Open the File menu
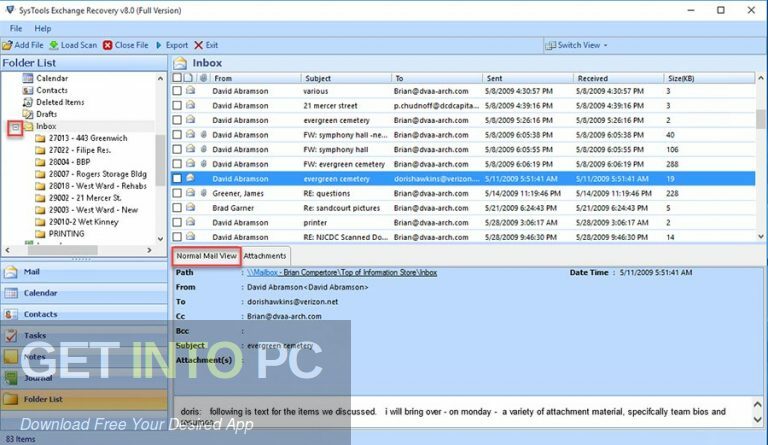 click(16, 28)
